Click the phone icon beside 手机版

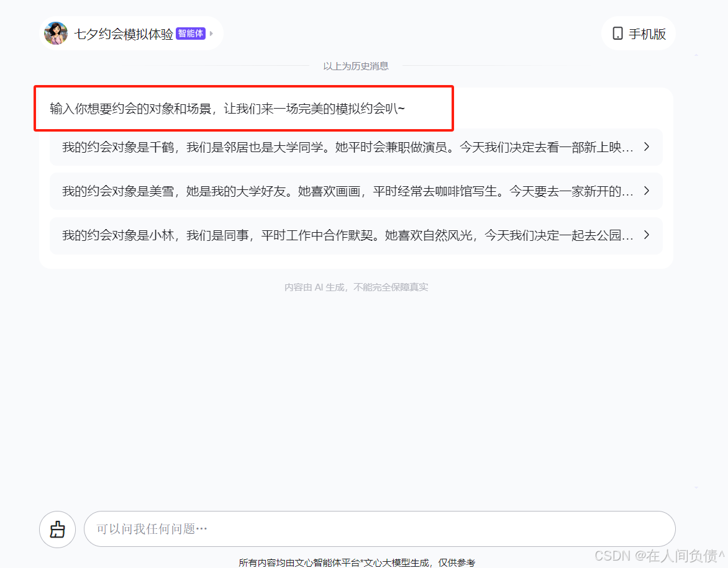coord(617,34)
